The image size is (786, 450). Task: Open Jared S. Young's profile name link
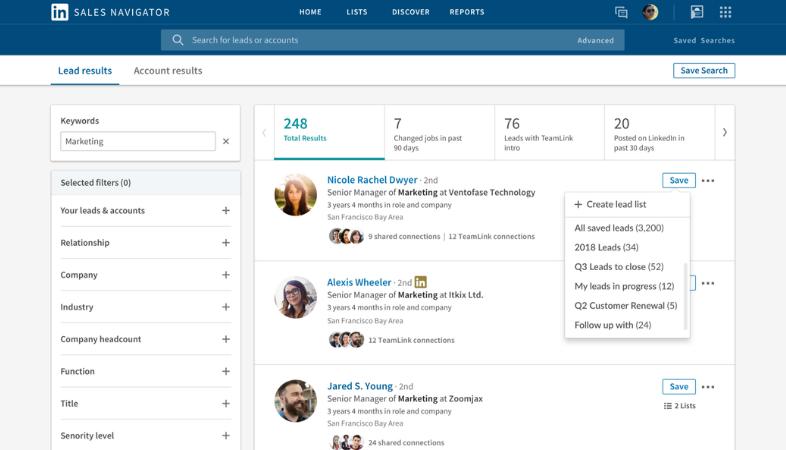[x=360, y=386]
